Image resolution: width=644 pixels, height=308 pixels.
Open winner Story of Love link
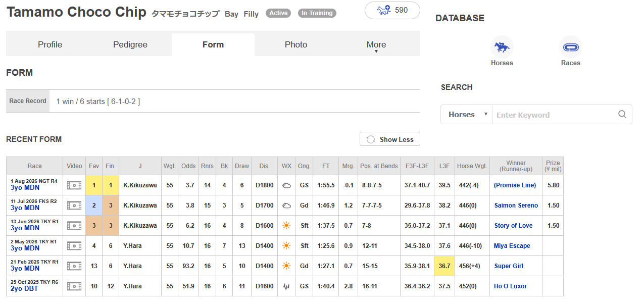(513, 226)
